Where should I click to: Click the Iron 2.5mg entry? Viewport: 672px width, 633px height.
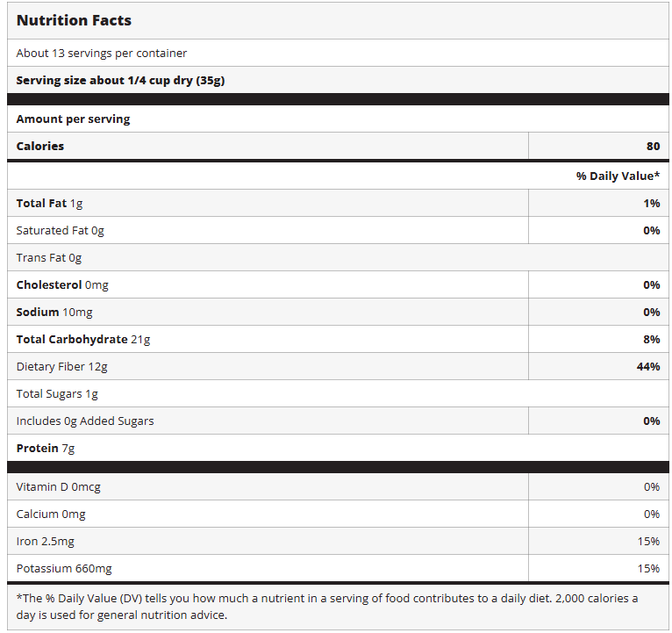tap(45, 541)
